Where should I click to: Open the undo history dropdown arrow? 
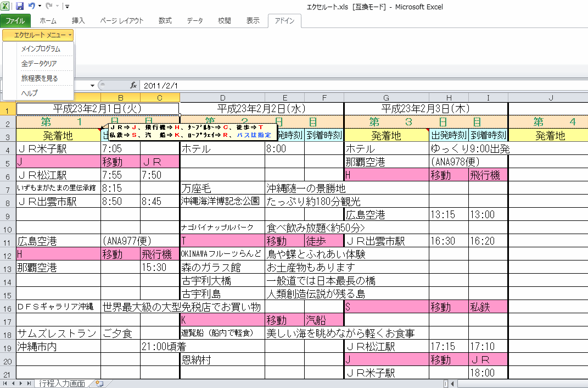pos(40,6)
